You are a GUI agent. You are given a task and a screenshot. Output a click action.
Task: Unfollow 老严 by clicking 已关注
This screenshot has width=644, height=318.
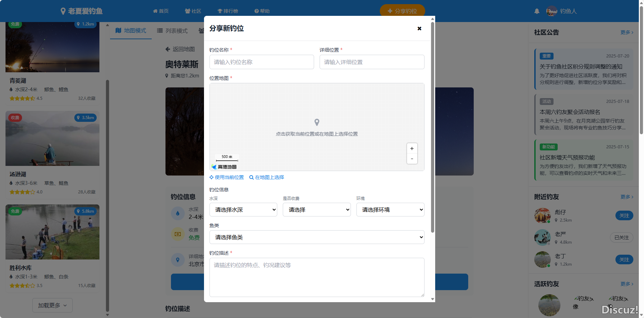point(622,237)
